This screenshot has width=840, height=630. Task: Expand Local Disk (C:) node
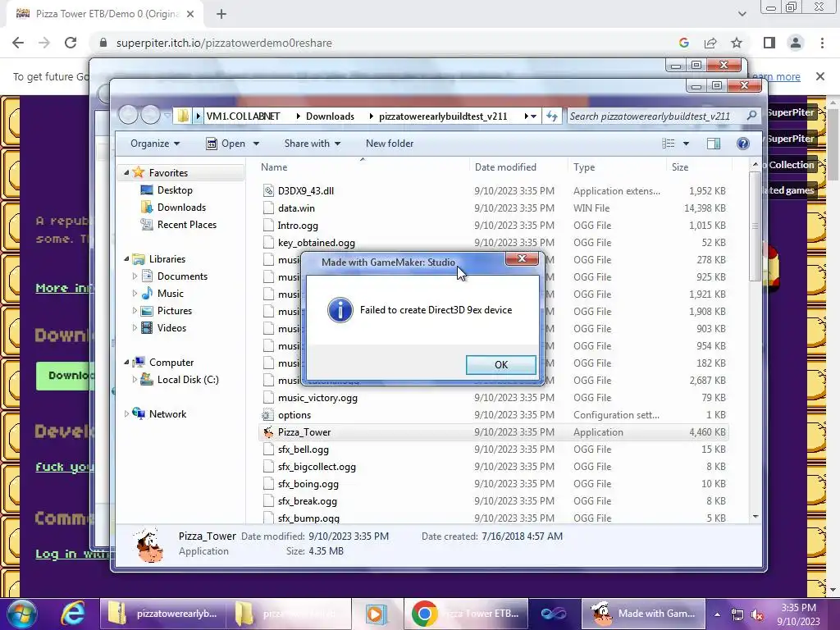(135, 379)
